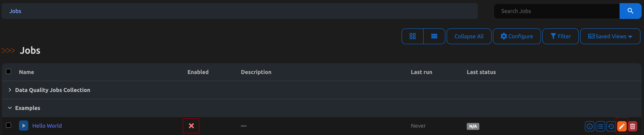644x135 pixels.
Task: Click the blue search magnifier button
Action: pos(630,11)
